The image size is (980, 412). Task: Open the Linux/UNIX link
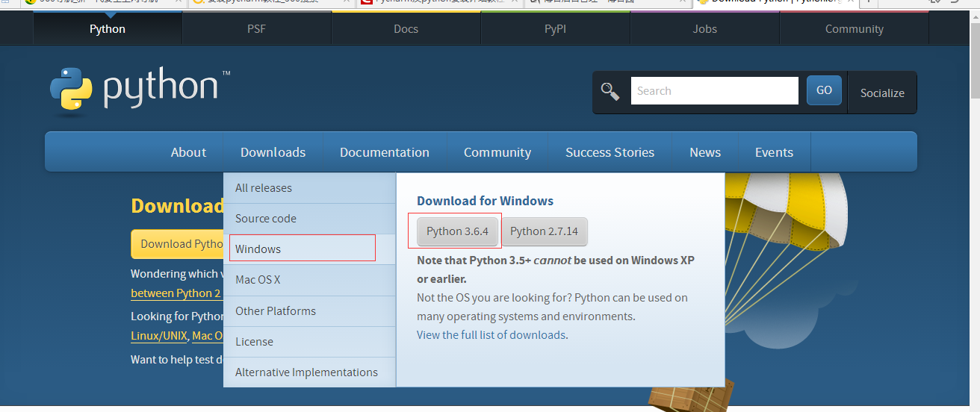(159, 336)
